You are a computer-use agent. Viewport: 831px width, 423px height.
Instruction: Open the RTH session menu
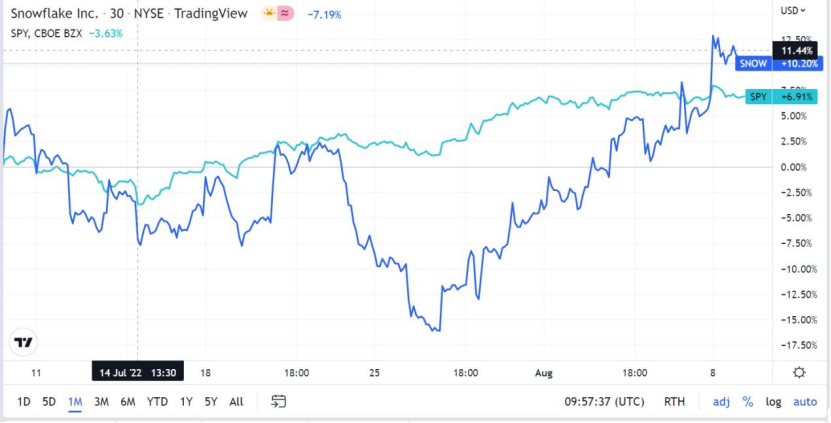coord(674,402)
